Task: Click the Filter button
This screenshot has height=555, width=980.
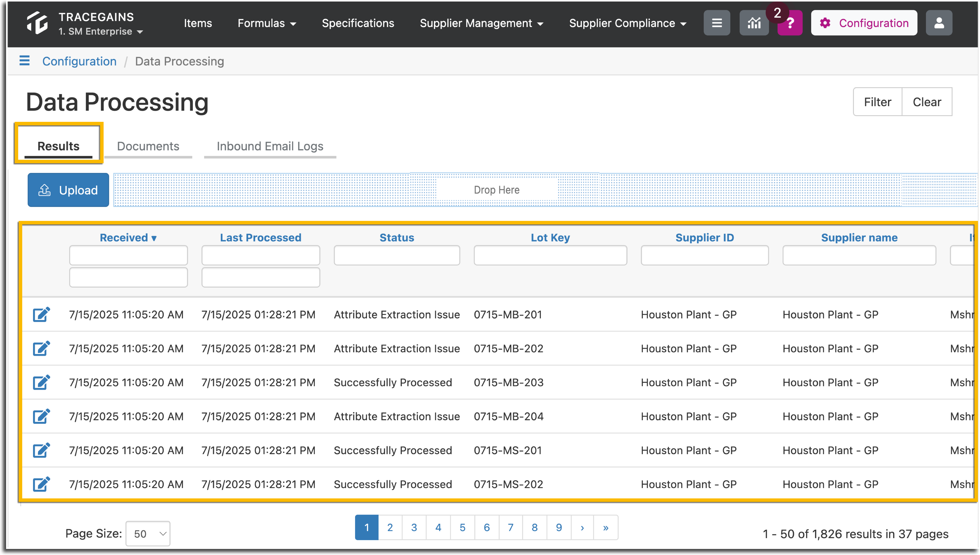Action: tap(877, 102)
